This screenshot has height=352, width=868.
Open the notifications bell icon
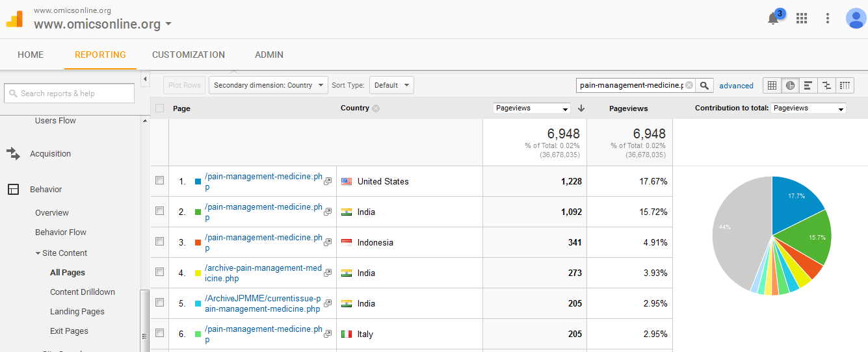coord(773,18)
